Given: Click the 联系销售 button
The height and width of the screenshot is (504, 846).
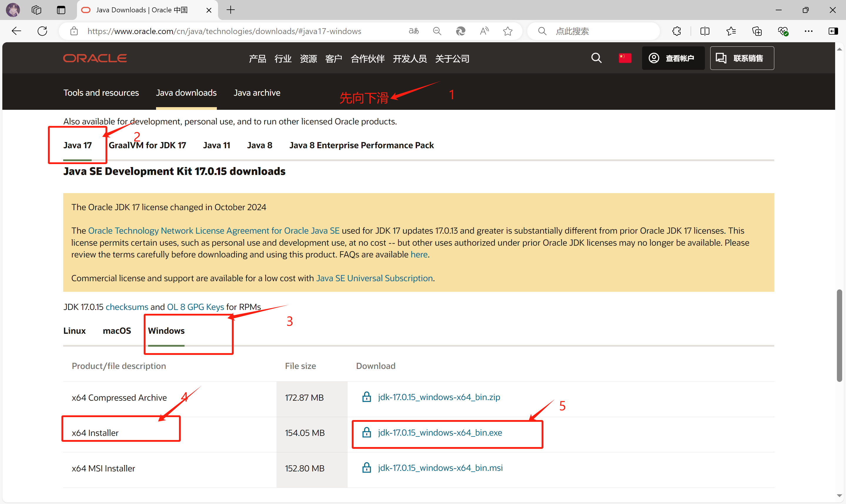Looking at the screenshot, I should 742,58.
